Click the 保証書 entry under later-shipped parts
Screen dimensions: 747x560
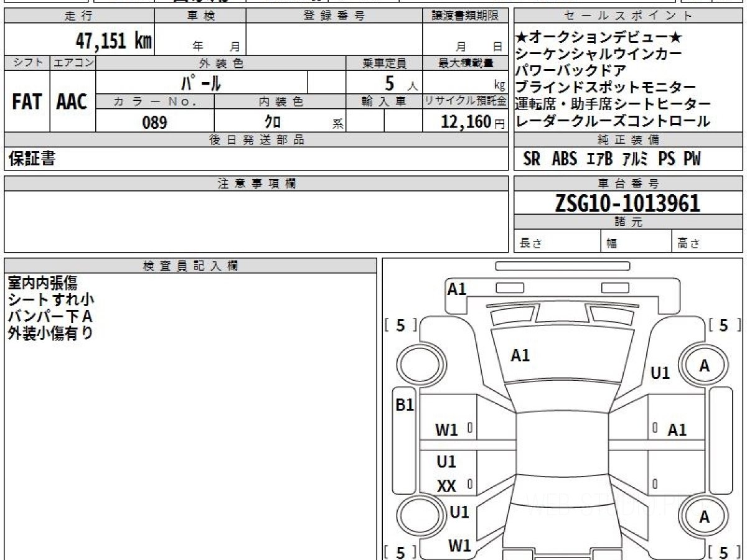(x=32, y=159)
